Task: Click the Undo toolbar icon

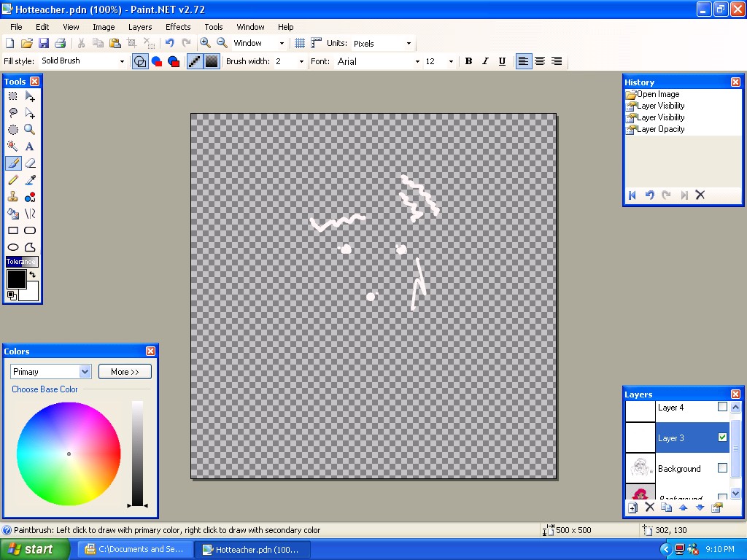Action: [x=169, y=43]
